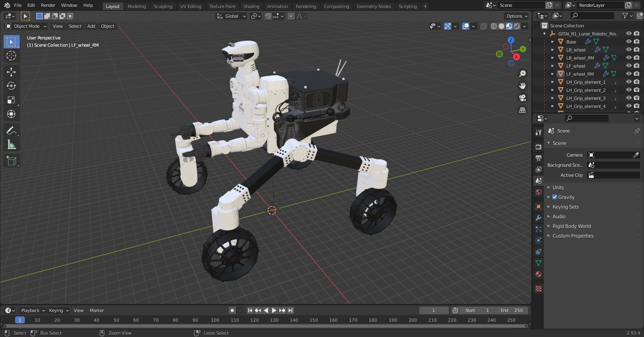Open the View Layer properties tab
Viewport: 644px width, 337px height.
(539, 170)
